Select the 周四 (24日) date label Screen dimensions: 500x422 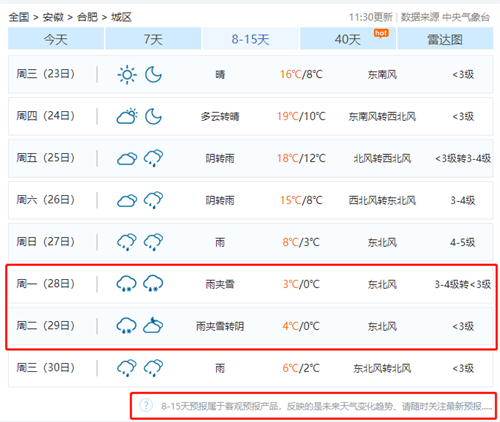tap(46, 116)
